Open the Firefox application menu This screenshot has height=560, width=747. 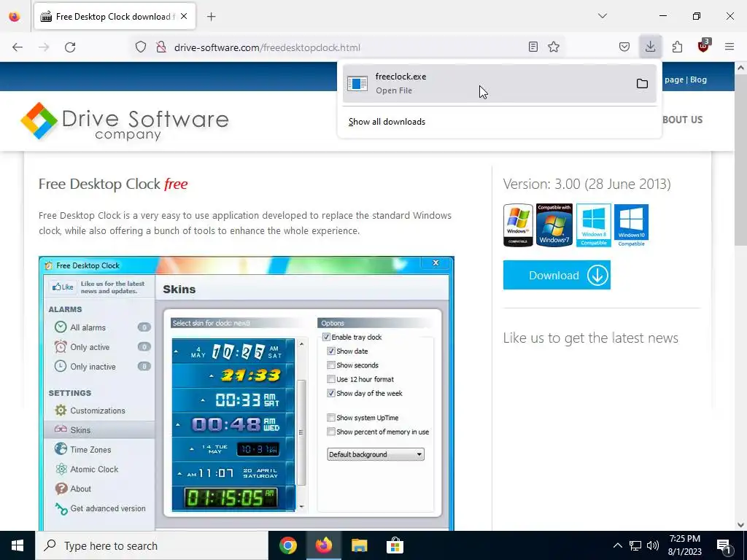729,47
